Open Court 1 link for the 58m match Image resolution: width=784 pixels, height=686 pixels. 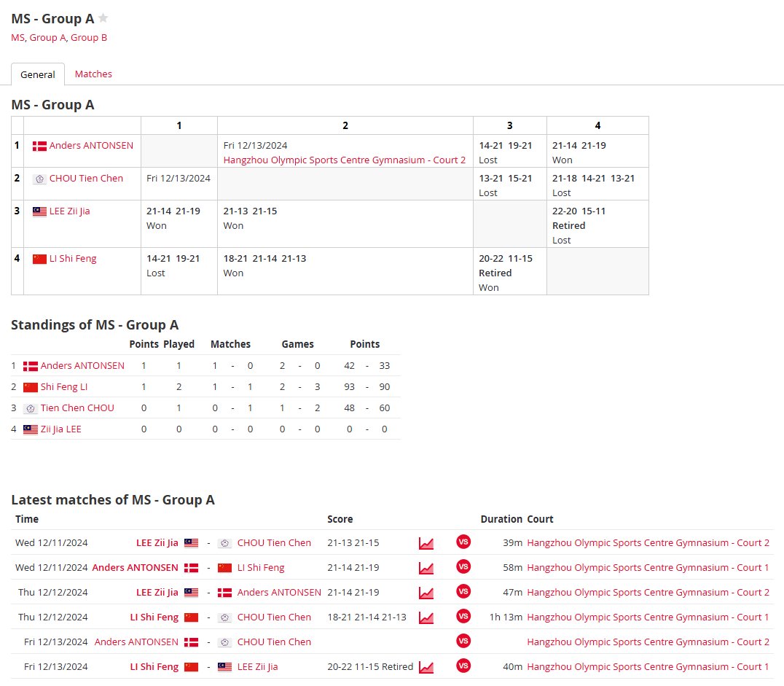(648, 568)
